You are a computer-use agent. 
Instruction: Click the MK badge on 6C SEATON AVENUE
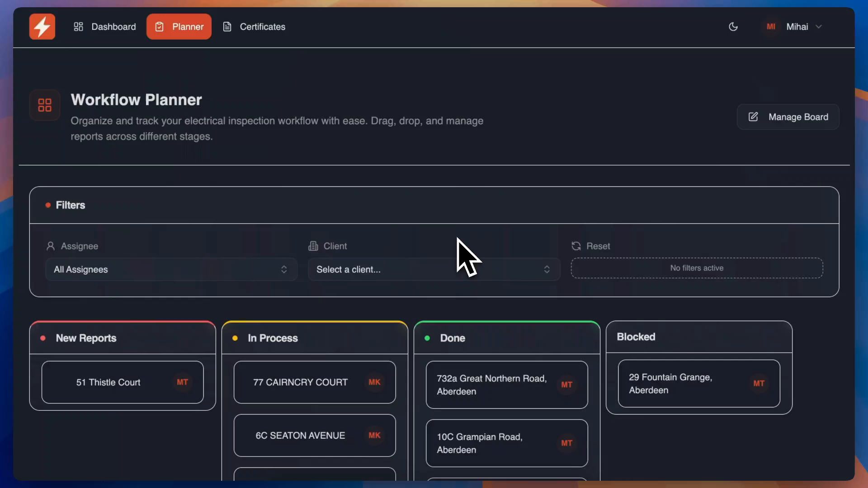(374, 436)
